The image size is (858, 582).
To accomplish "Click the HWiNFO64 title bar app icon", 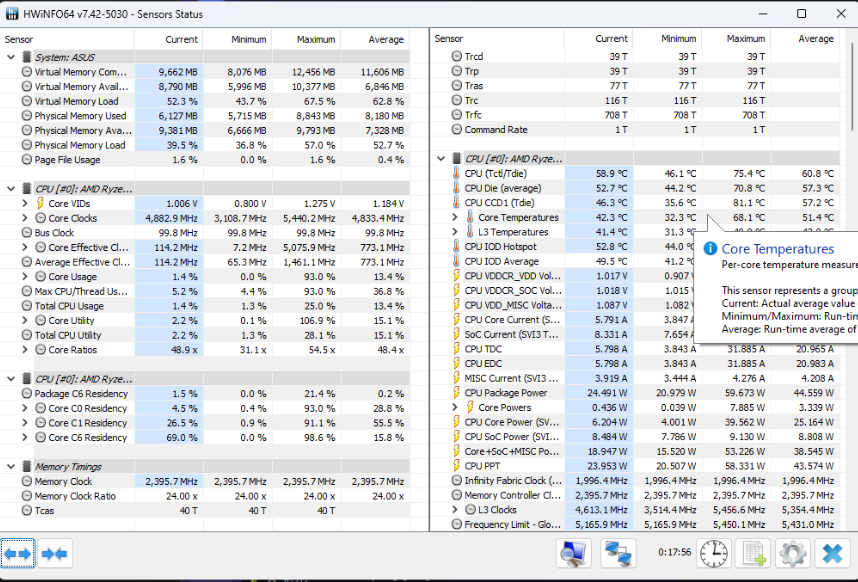I will click(x=11, y=14).
